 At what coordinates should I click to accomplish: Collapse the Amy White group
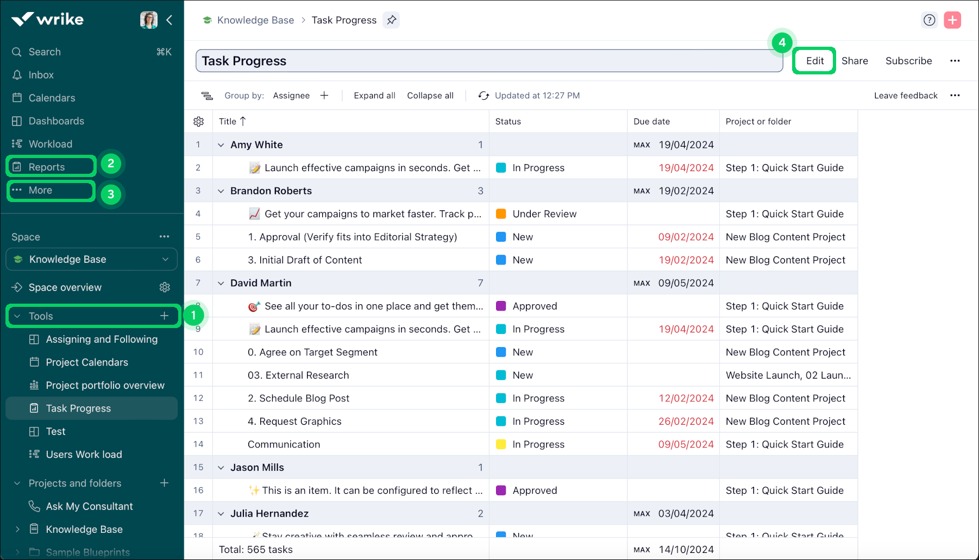click(x=221, y=145)
